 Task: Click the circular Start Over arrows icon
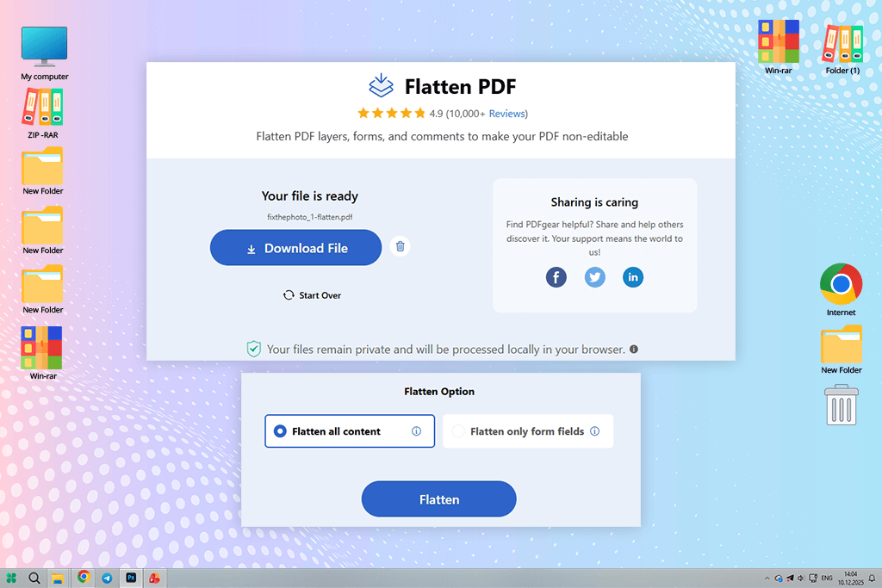[289, 295]
